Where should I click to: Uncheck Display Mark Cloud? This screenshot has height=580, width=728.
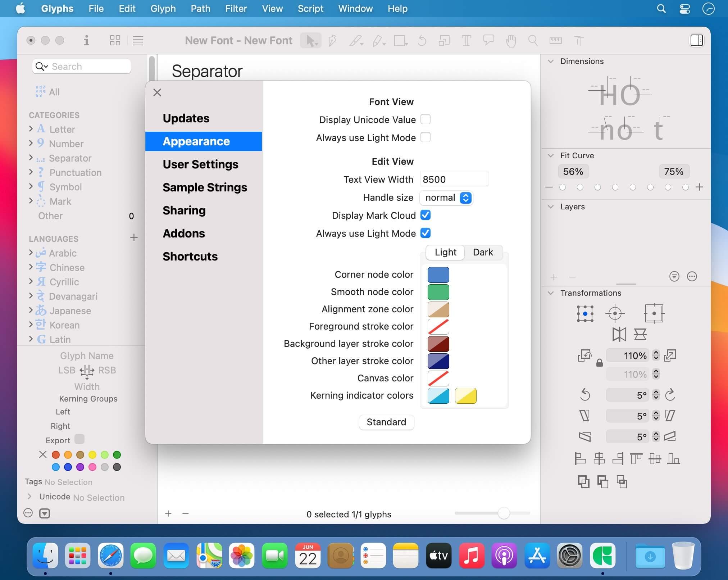pos(426,215)
